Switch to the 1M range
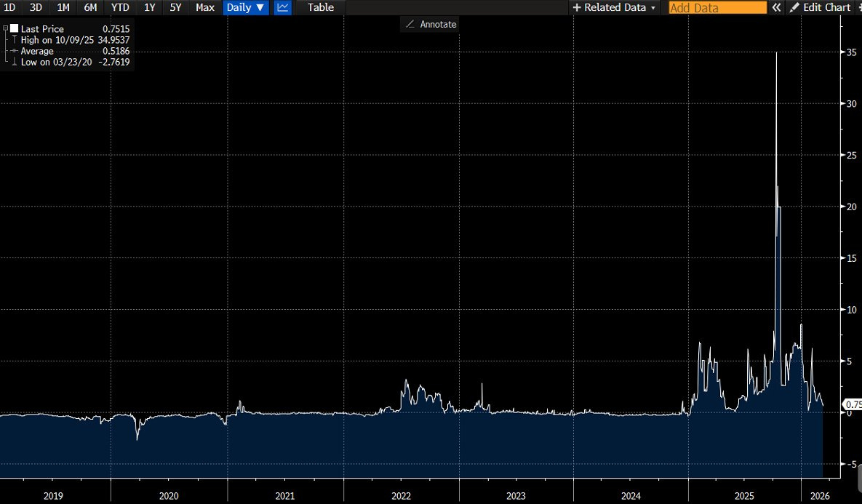Screen dimensions: 862x504 click(63, 7)
